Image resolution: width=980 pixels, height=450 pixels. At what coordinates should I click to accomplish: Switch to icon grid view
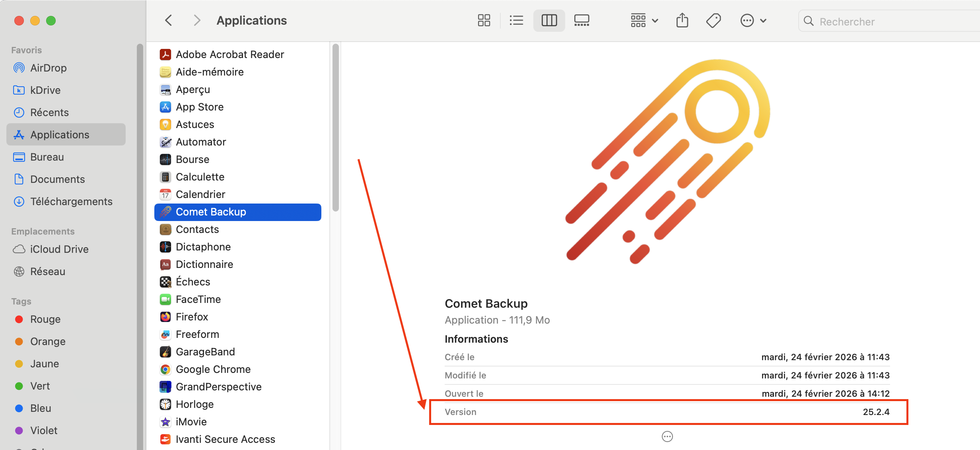tap(484, 21)
